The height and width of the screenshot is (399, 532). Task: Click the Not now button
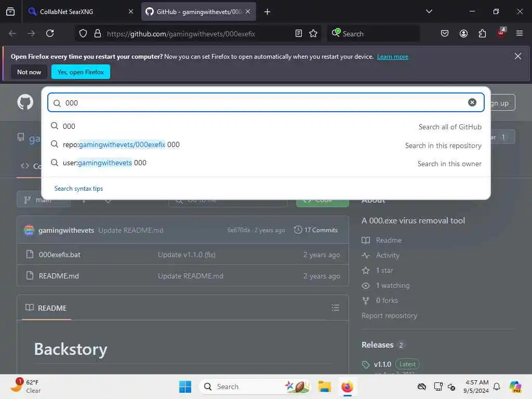coord(29,72)
